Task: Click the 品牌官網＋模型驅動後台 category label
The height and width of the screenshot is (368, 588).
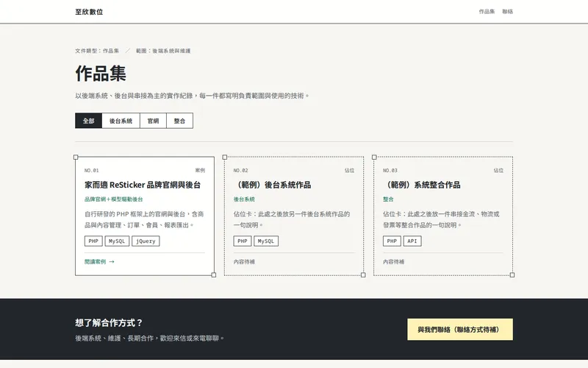Action: (x=114, y=199)
